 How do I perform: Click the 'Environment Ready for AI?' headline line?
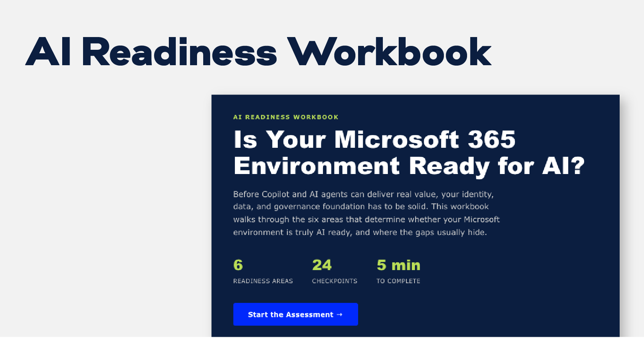(409, 166)
